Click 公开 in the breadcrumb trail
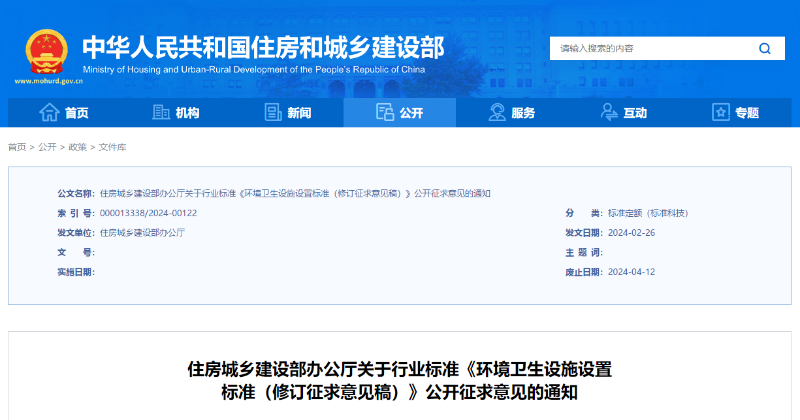Image resolution: width=800 pixels, height=420 pixels. (x=47, y=147)
